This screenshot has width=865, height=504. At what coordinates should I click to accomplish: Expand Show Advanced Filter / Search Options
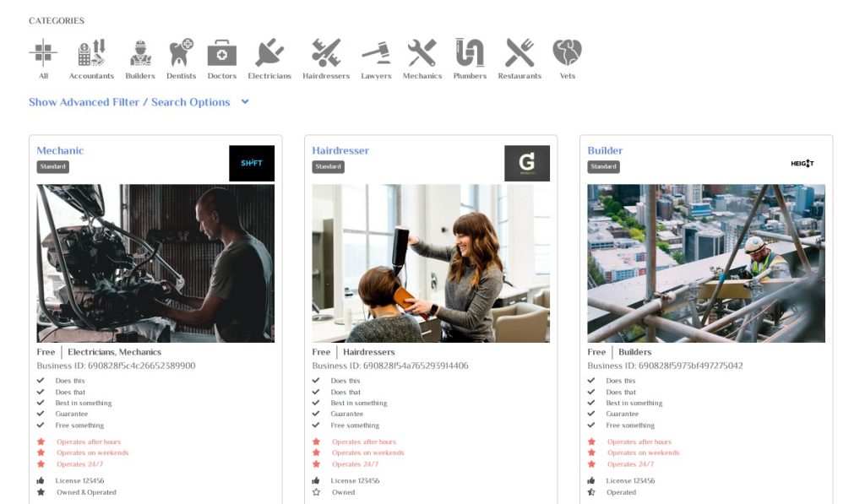coord(129,102)
